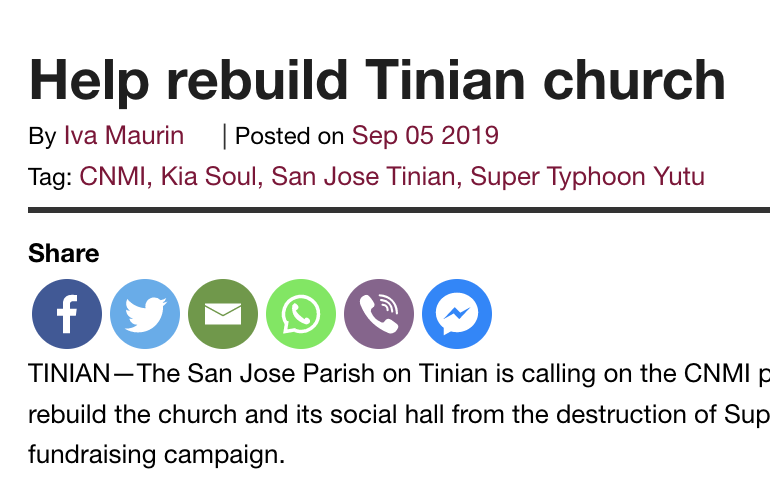This screenshot has width=770, height=484.
Task: Share via the Facebook Messenger icon
Action: click(457, 314)
